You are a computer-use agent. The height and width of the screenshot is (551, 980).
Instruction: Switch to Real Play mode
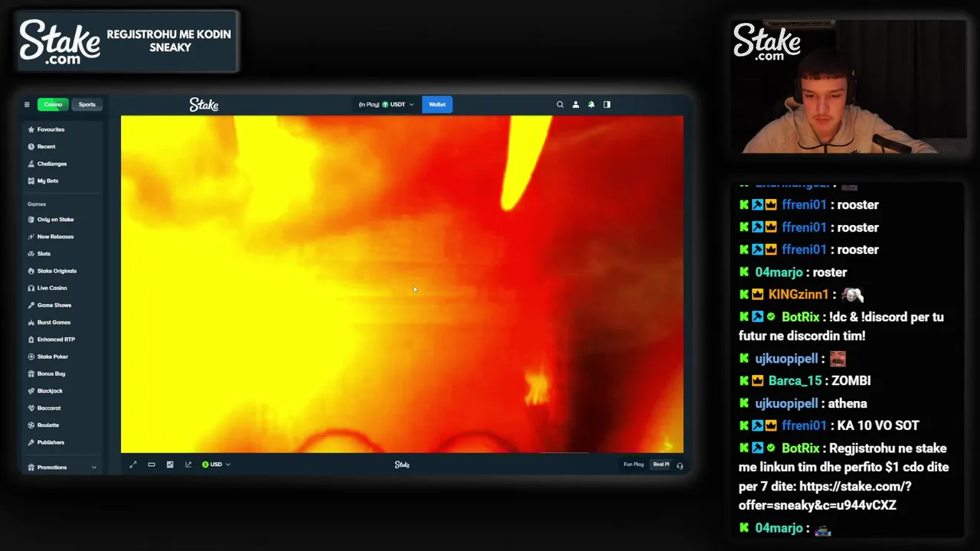click(661, 465)
